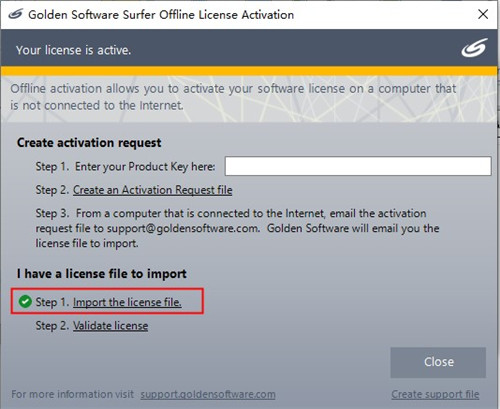Click the 'Enter your Product Key here' label
500x409 pixels.
(145, 166)
